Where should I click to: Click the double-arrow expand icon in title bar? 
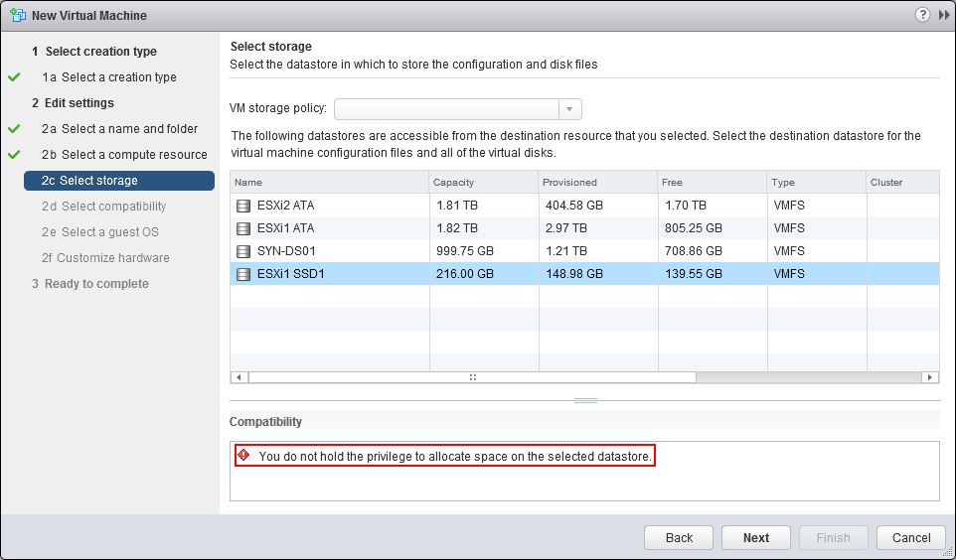point(944,15)
